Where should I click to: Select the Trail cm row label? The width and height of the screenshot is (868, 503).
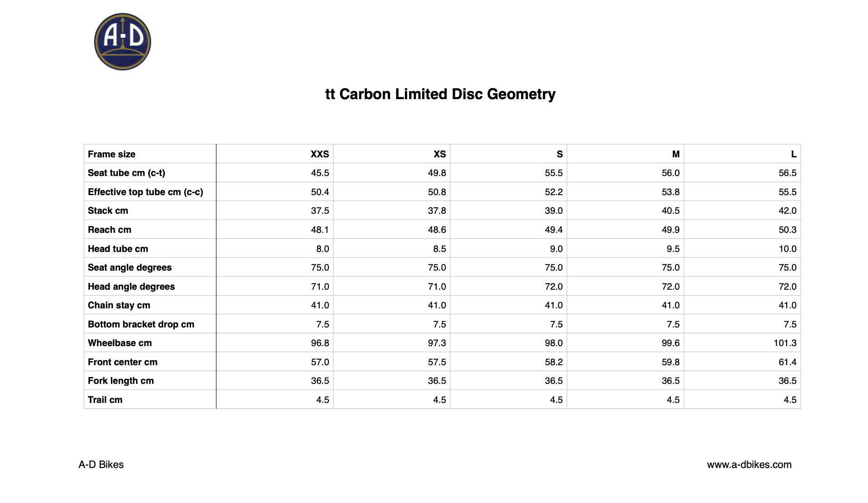[x=105, y=400]
